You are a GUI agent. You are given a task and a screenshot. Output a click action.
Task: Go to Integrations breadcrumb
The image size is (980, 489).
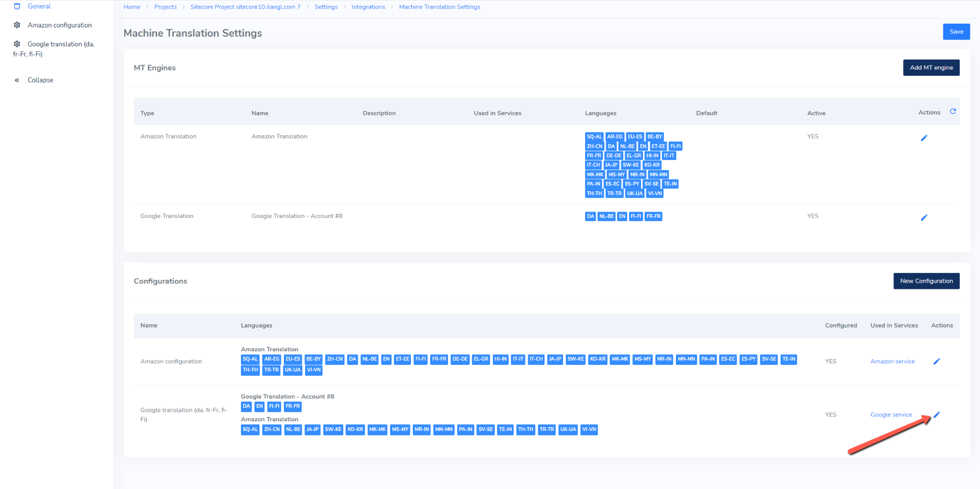(368, 7)
